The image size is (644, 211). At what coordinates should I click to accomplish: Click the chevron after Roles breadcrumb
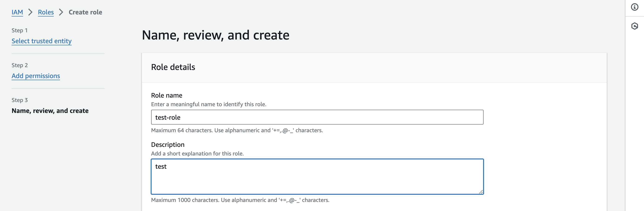coord(61,12)
